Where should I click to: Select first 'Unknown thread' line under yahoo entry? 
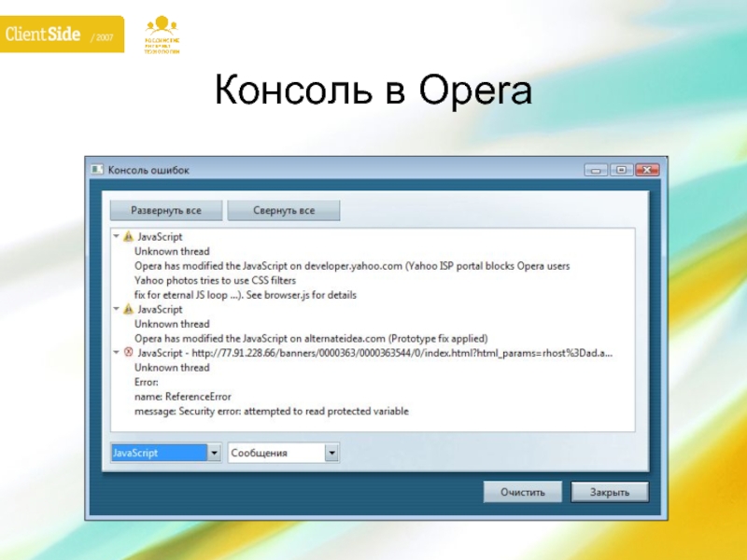(x=172, y=251)
